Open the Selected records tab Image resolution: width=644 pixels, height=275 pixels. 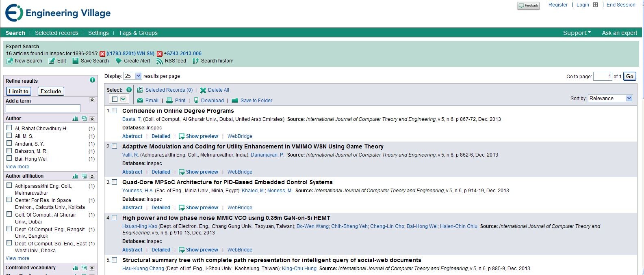pyautogui.click(x=56, y=33)
